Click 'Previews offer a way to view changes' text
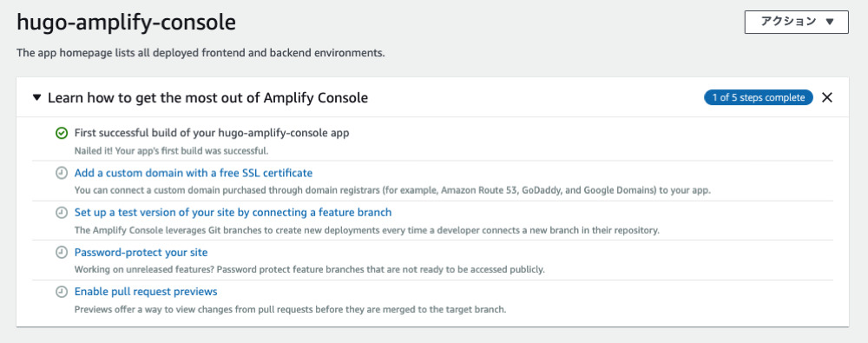Viewport: 868px width, 343px height. point(290,309)
